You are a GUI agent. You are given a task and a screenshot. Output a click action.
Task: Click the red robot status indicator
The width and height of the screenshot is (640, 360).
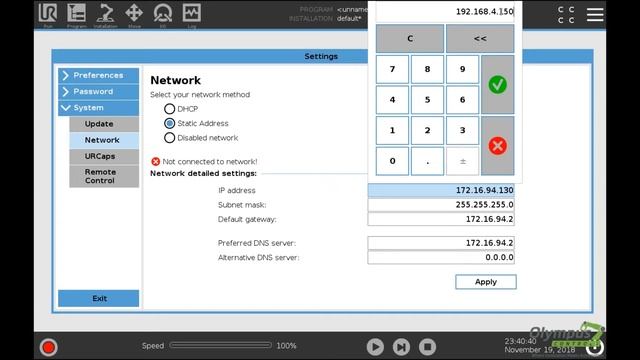(49, 347)
